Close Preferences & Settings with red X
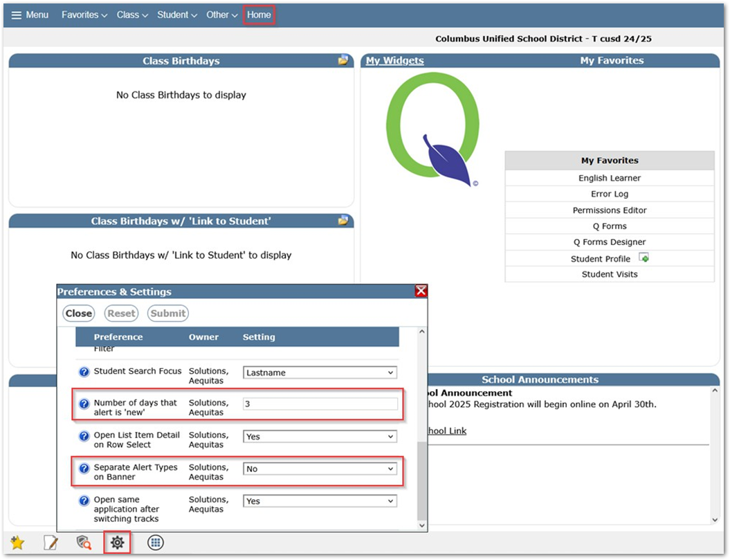 [x=421, y=291]
